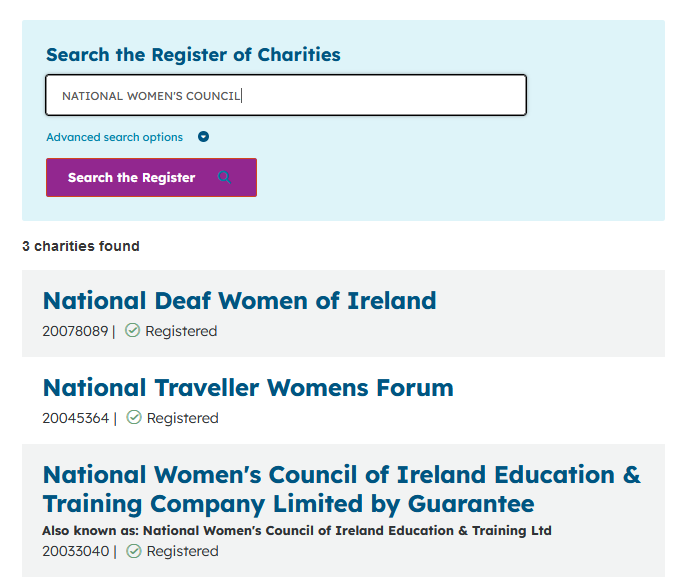The height and width of the screenshot is (578, 691).
Task: Click the charity search text field
Action: (285, 96)
